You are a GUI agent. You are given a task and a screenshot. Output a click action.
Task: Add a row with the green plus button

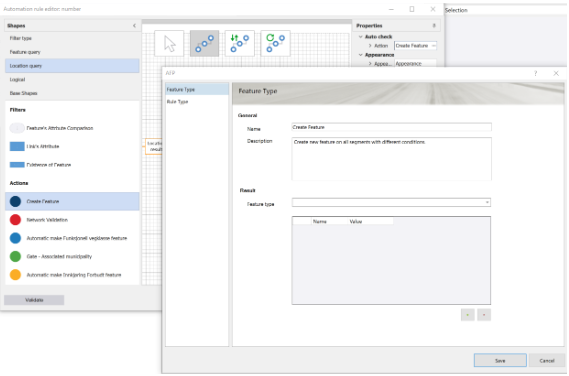tap(468, 315)
